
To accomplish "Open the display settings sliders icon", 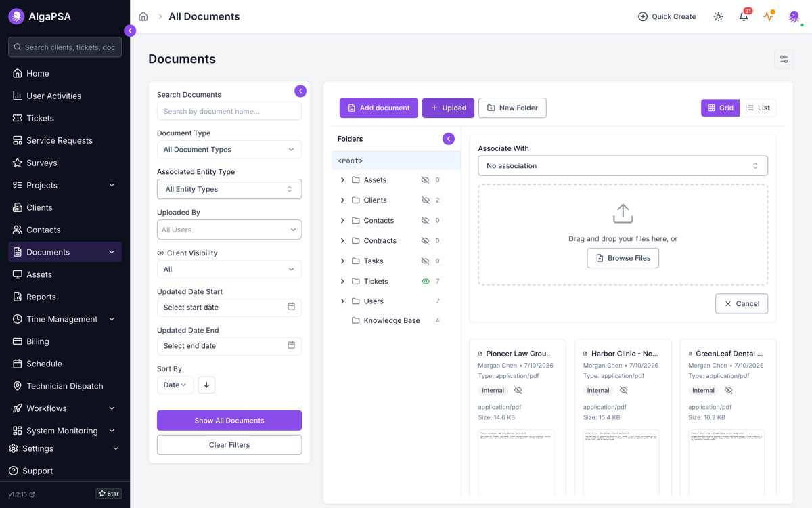I will tap(784, 60).
